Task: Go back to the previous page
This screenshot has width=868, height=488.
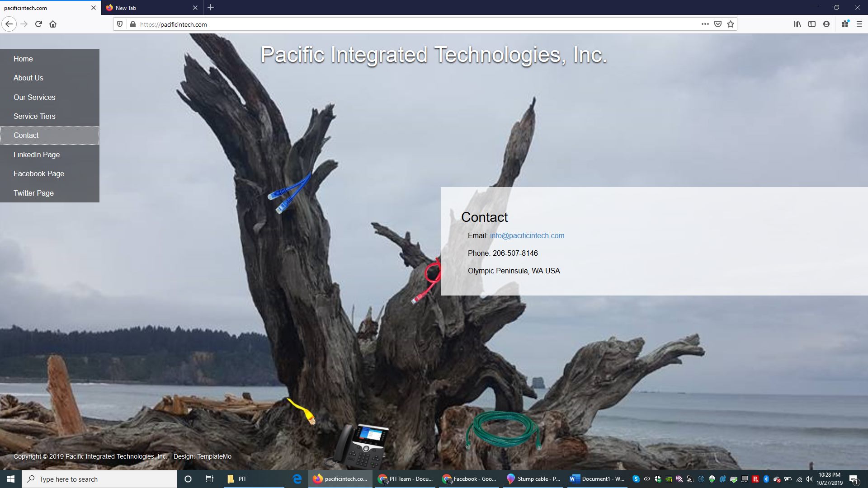Action: point(9,24)
